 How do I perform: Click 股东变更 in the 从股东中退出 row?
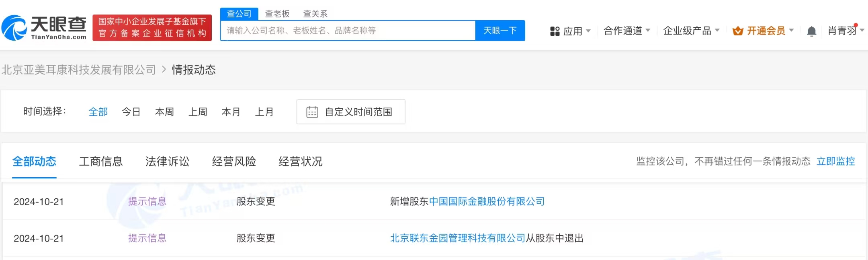(256, 238)
